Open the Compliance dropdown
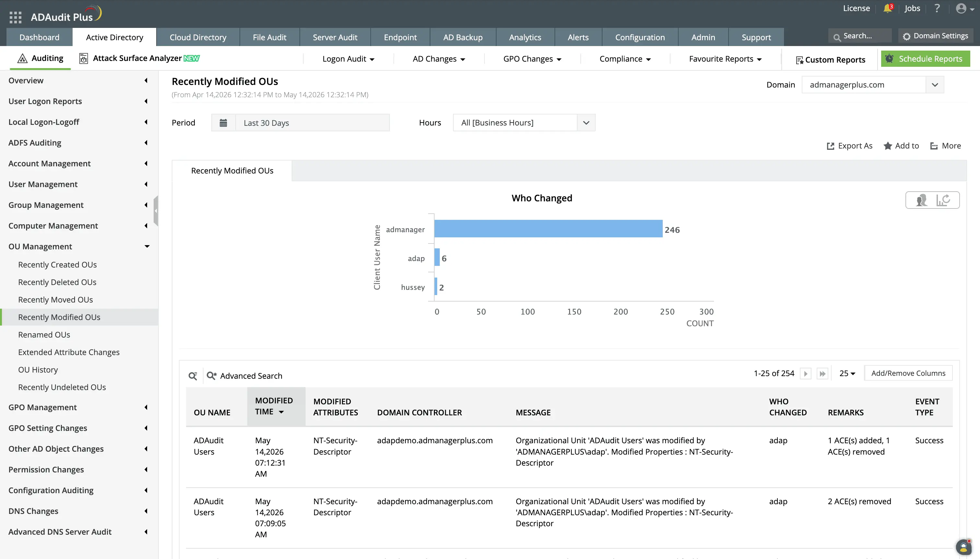Viewport: 980px width, 559px height. pos(625,59)
